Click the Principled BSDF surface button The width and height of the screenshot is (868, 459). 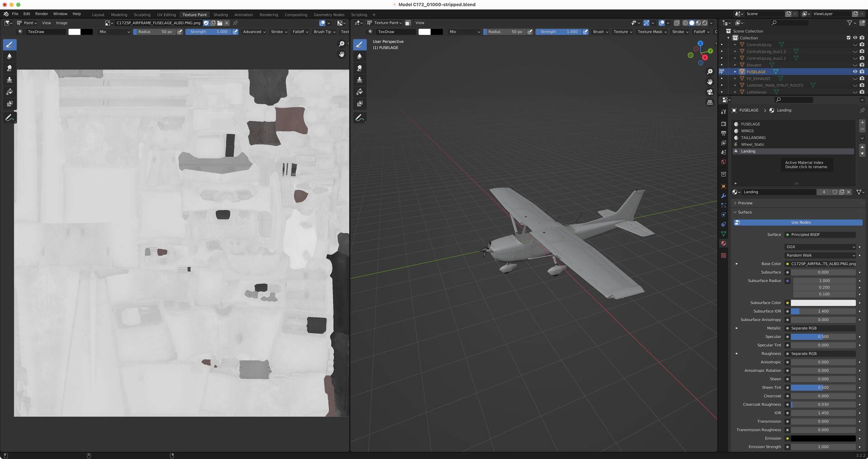[x=821, y=234]
